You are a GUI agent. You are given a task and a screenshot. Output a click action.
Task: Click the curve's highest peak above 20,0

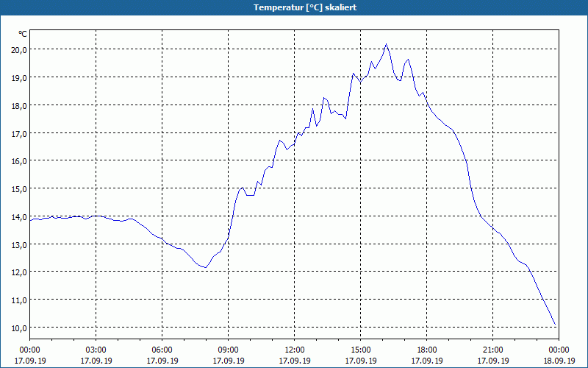[387, 44]
